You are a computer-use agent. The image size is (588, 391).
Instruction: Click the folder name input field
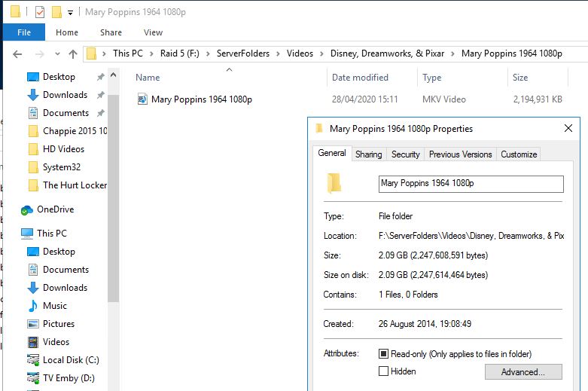coord(471,184)
